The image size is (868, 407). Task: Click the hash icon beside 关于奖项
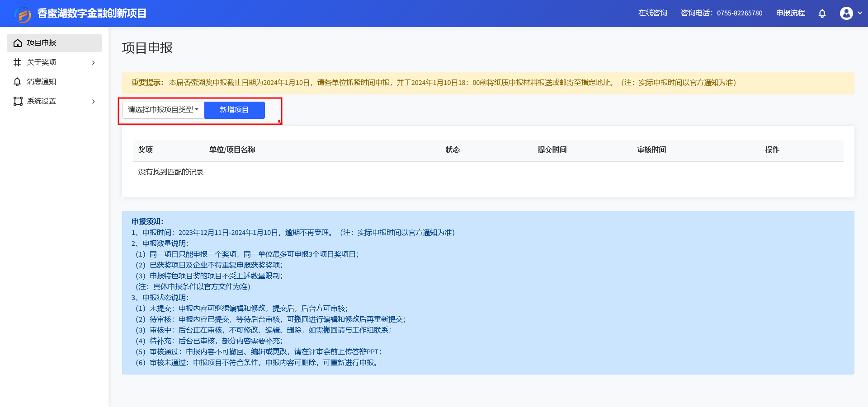coord(18,62)
